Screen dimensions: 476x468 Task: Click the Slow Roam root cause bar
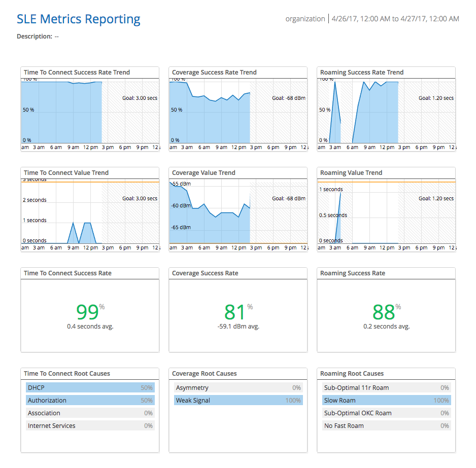tap(386, 401)
